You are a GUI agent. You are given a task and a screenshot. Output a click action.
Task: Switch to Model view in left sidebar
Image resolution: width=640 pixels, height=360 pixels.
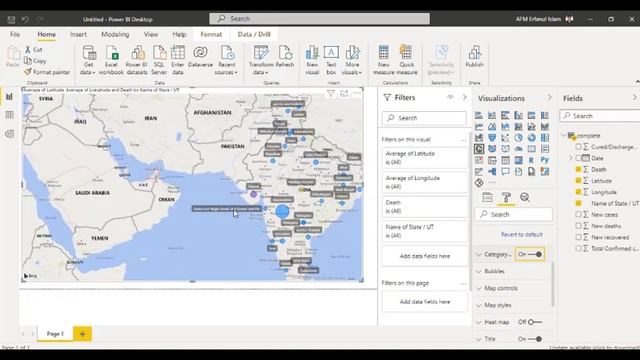pyautogui.click(x=9, y=134)
